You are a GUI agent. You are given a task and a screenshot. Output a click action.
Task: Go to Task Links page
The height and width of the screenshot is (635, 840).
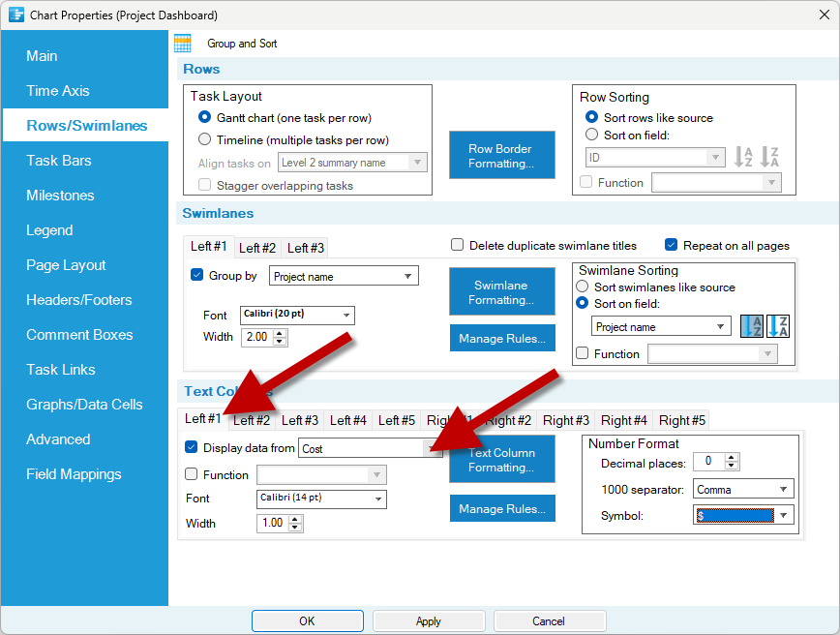pyautogui.click(x=61, y=369)
